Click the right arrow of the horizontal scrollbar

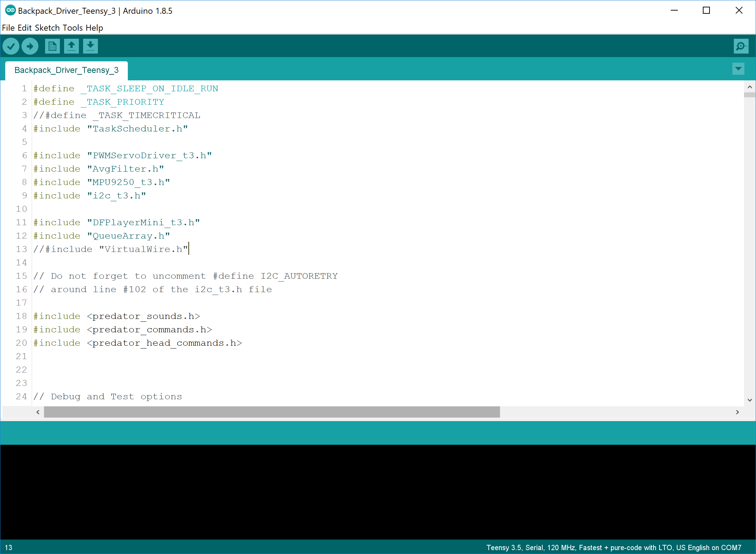737,412
